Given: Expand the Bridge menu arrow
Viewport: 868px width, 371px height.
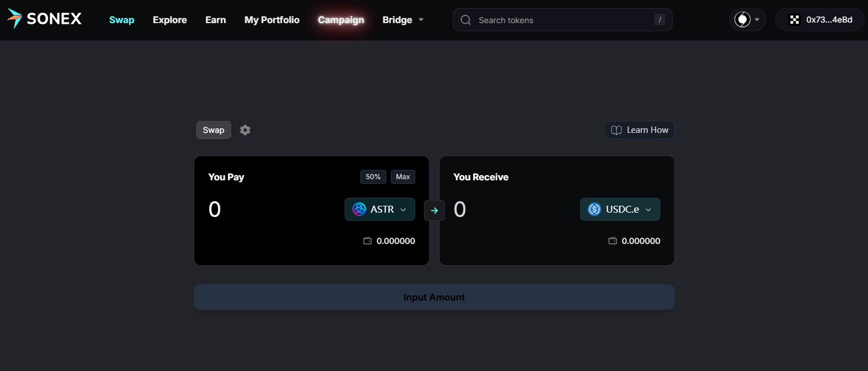Looking at the screenshot, I should 421,20.
